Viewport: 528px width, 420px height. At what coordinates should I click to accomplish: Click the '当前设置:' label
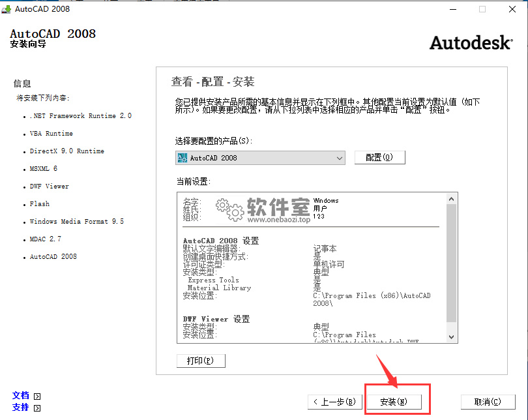[x=194, y=182]
